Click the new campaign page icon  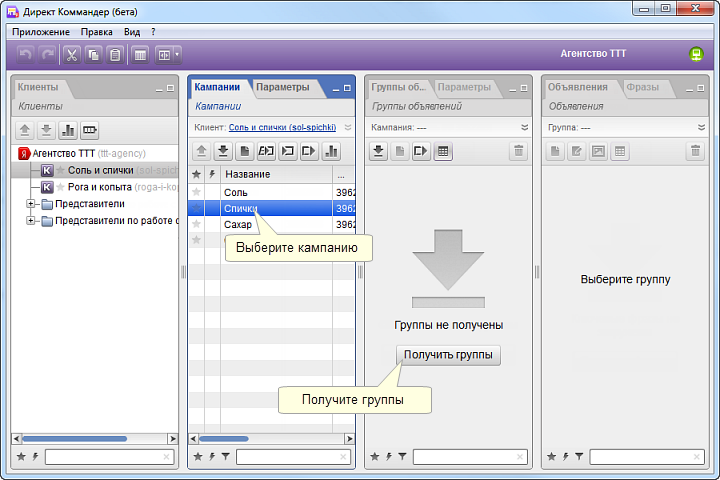tap(244, 151)
